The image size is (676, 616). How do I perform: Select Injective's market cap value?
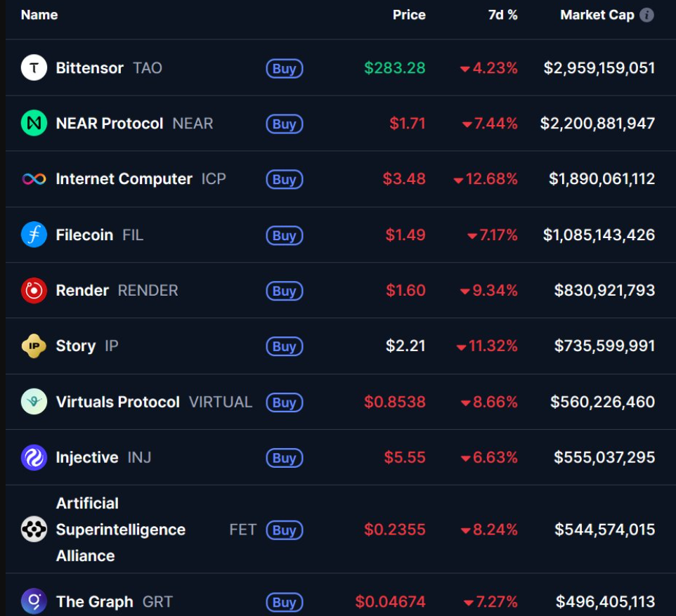click(604, 457)
